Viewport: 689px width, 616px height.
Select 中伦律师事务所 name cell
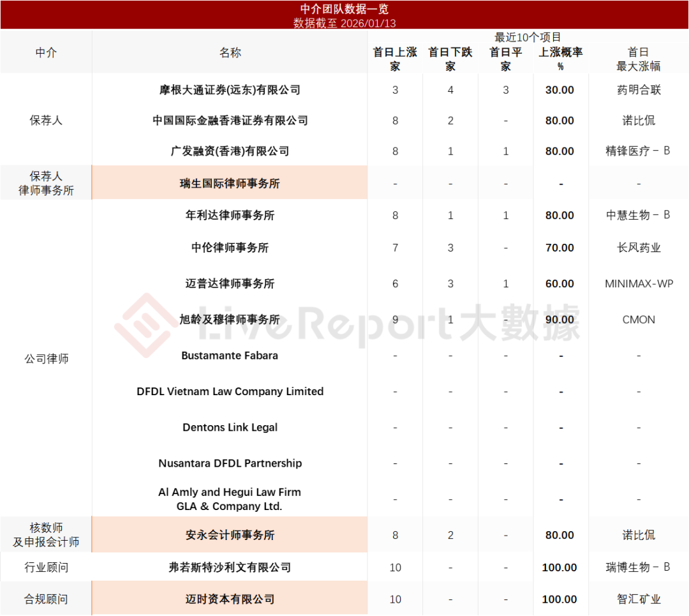pyautogui.click(x=230, y=248)
